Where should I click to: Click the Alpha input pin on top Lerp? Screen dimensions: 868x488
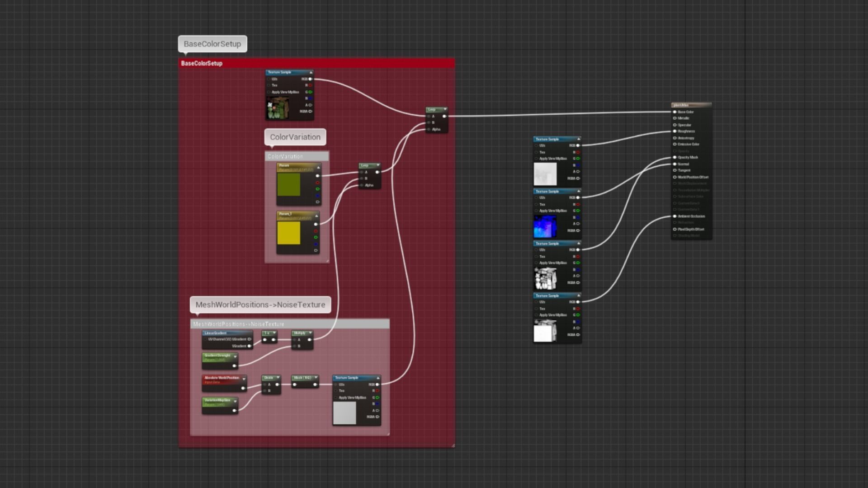(429, 130)
